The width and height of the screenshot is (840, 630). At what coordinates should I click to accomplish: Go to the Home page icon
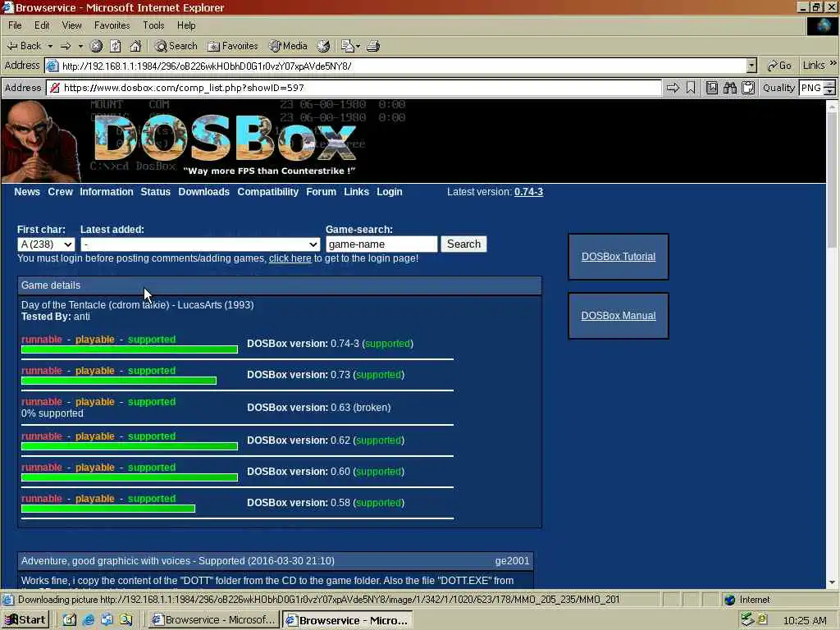pyautogui.click(x=135, y=46)
